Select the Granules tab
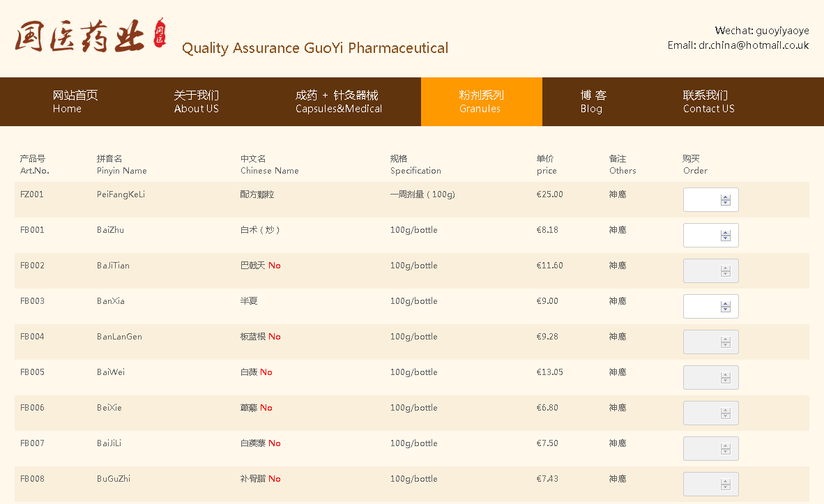824x504 pixels. tap(481, 102)
